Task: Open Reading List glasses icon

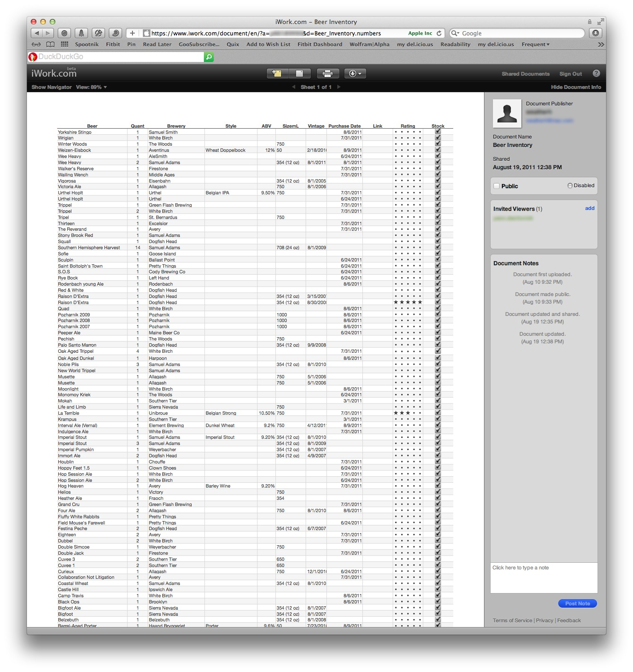Action: point(36,44)
